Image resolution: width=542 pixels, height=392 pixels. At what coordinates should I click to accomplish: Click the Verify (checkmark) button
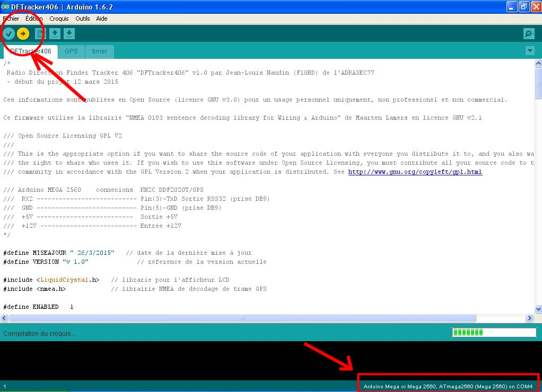[x=9, y=33]
